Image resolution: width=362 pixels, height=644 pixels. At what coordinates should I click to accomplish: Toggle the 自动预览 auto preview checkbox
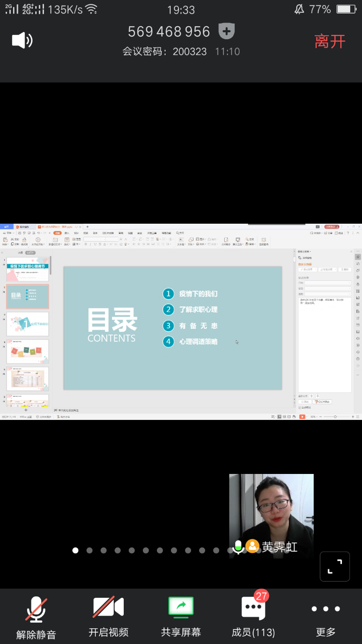click(299, 407)
